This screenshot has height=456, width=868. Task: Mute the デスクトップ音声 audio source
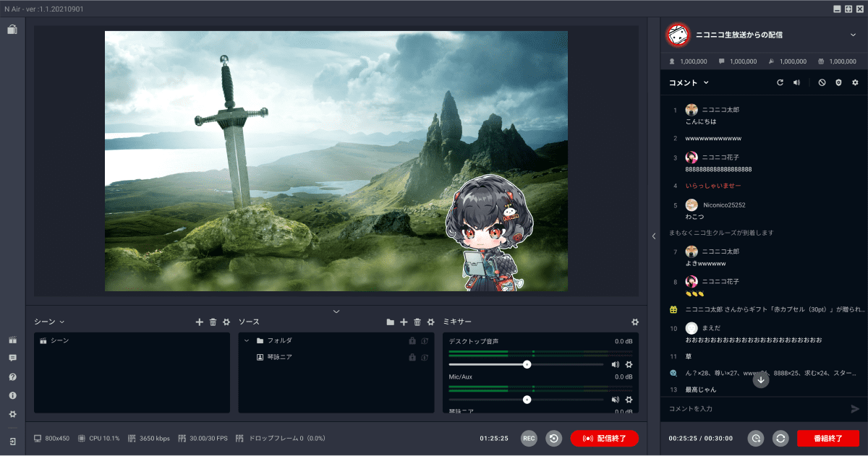616,365
